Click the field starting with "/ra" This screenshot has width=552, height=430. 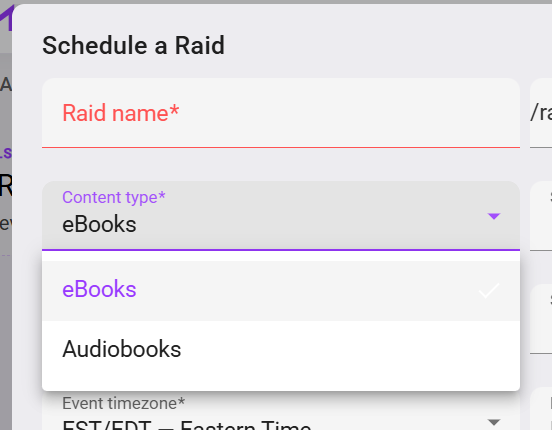541,113
